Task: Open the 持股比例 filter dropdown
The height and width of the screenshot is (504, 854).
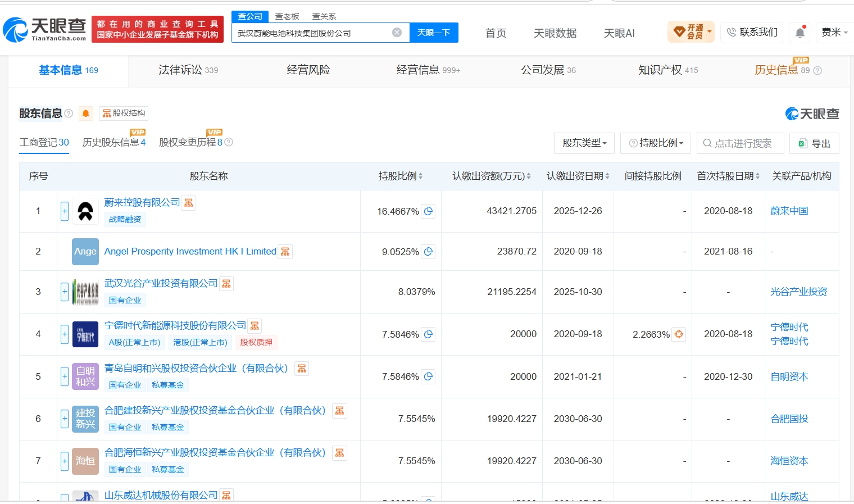Action: (x=656, y=143)
